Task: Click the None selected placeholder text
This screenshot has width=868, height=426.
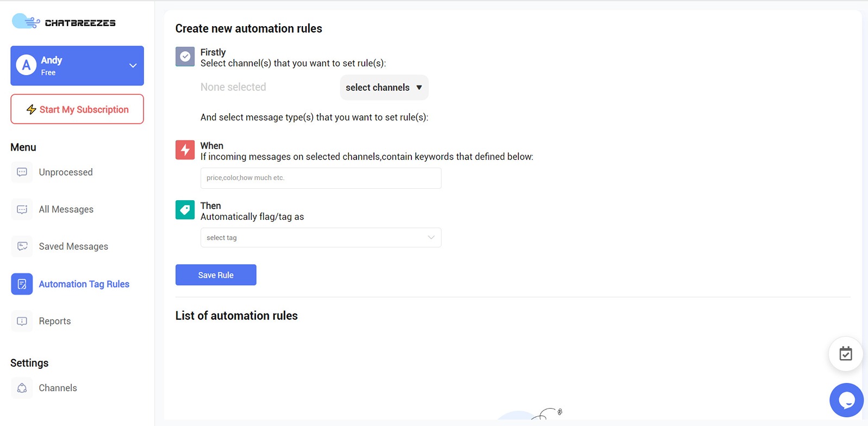Action: [233, 87]
